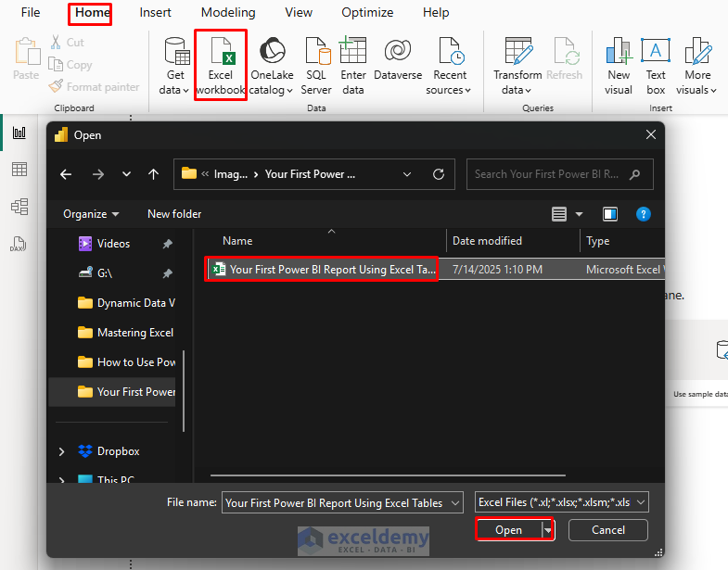Select the Home ribbon tab
Viewport: 728px width, 570px height.
(92, 13)
